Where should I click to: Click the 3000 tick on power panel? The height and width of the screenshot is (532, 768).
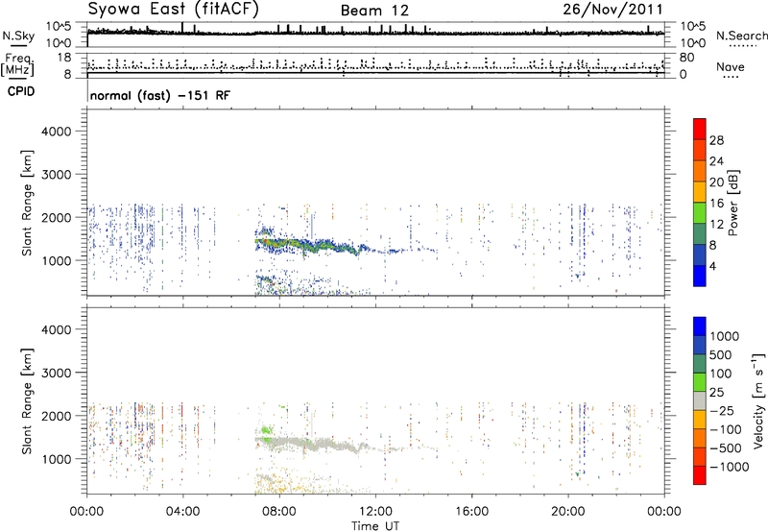click(56, 175)
